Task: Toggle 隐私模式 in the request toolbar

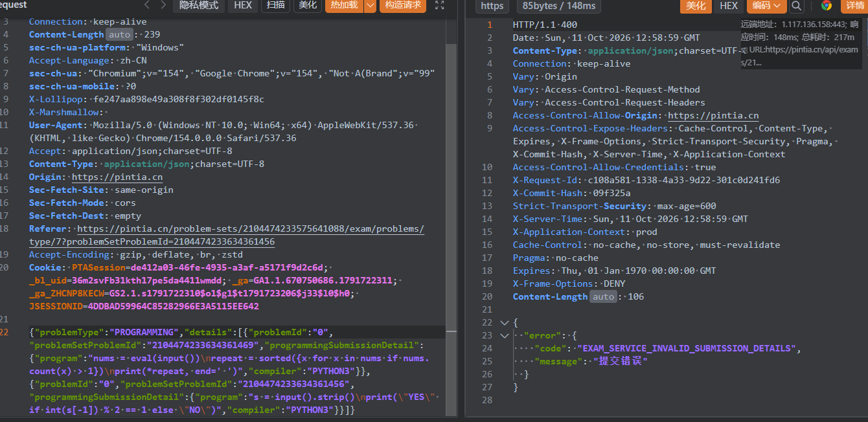Action: click(198, 6)
